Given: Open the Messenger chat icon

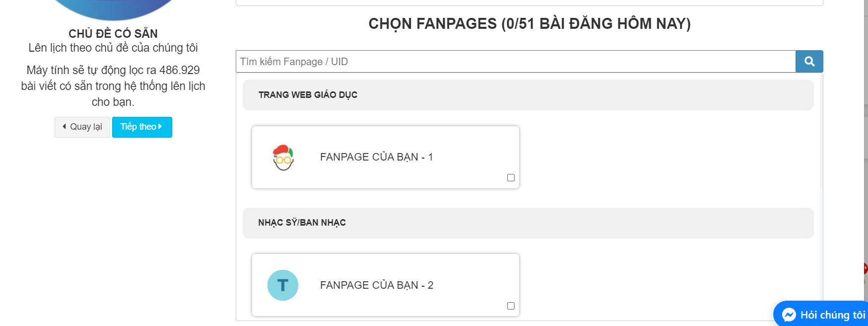Looking at the screenshot, I should [x=789, y=315].
